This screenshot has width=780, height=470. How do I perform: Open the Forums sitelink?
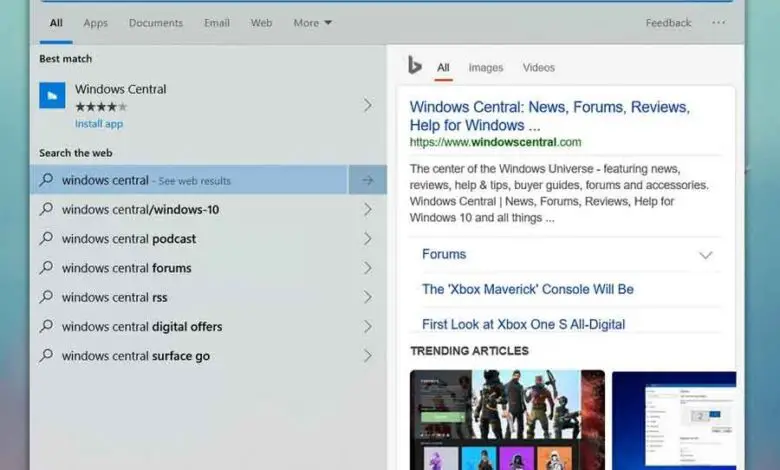tap(444, 254)
